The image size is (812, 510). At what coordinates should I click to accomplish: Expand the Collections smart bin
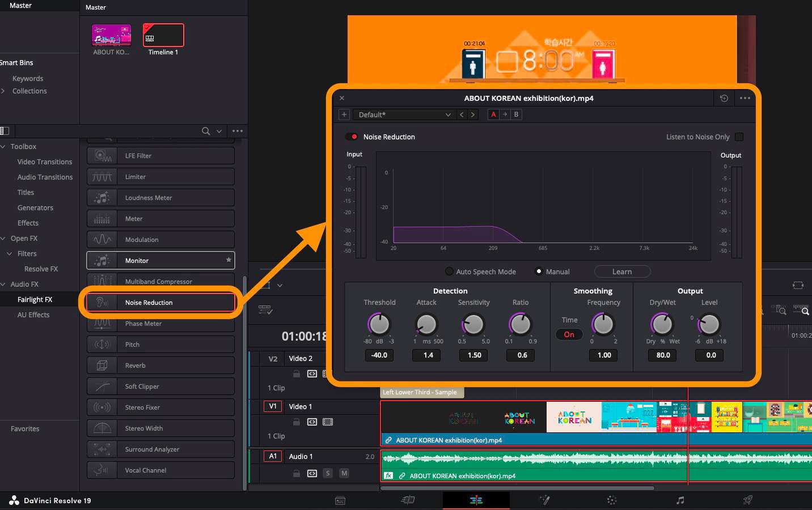click(3, 91)
